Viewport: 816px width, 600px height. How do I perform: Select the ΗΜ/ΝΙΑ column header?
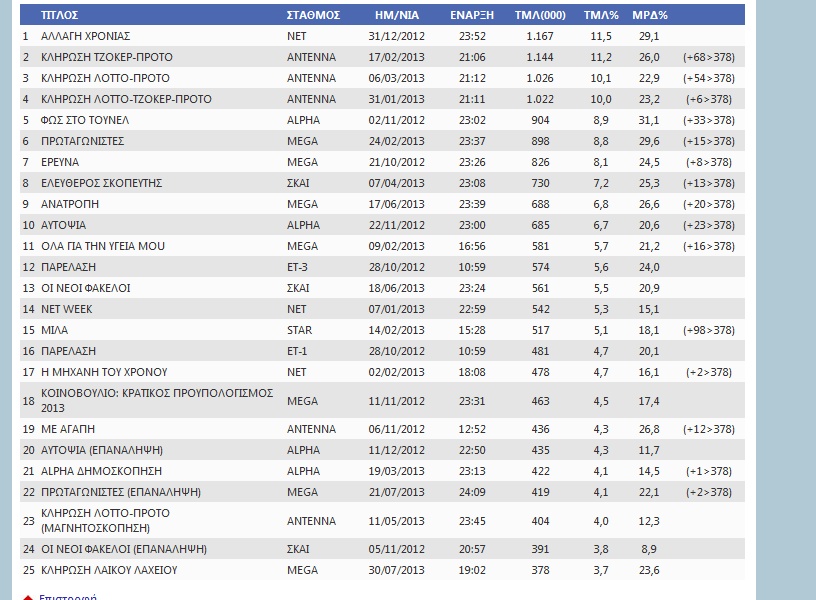(396, 16)
